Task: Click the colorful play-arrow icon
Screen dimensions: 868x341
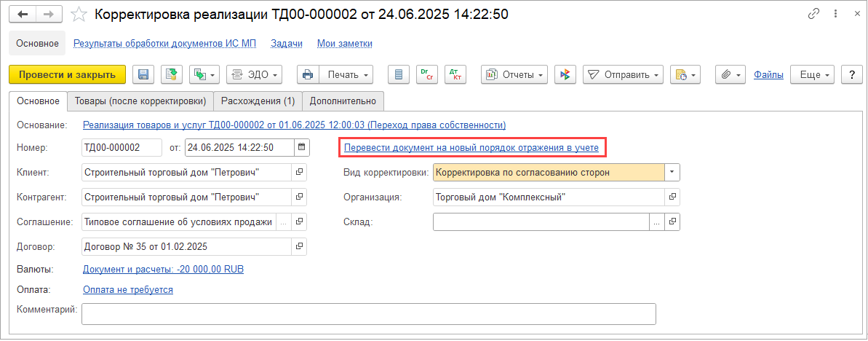Action: [565, 75]
